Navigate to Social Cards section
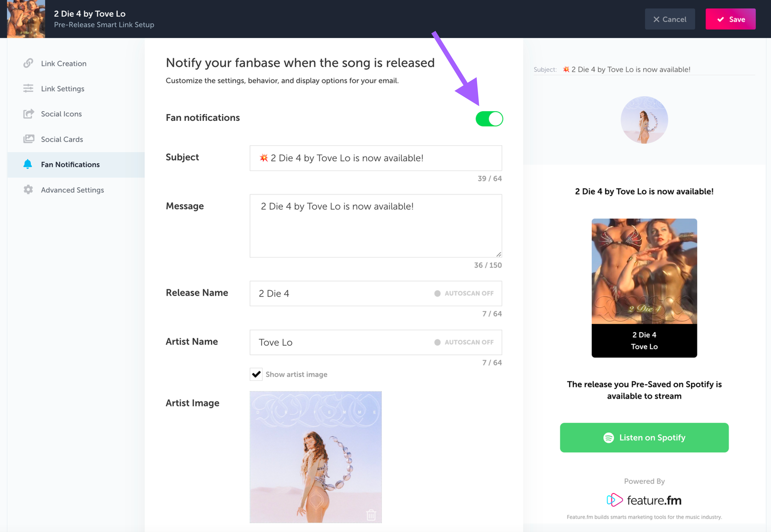771x532 pixels. coord(61,139)
